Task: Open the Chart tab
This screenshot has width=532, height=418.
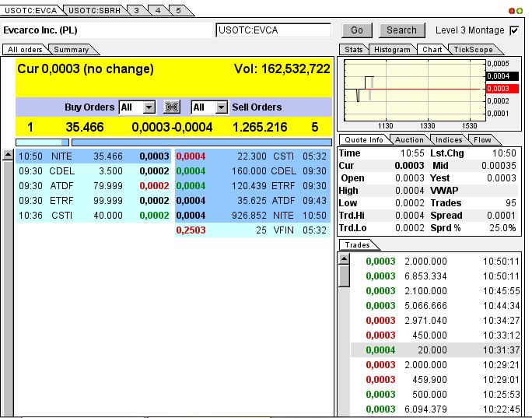Action: click(432, 50)
